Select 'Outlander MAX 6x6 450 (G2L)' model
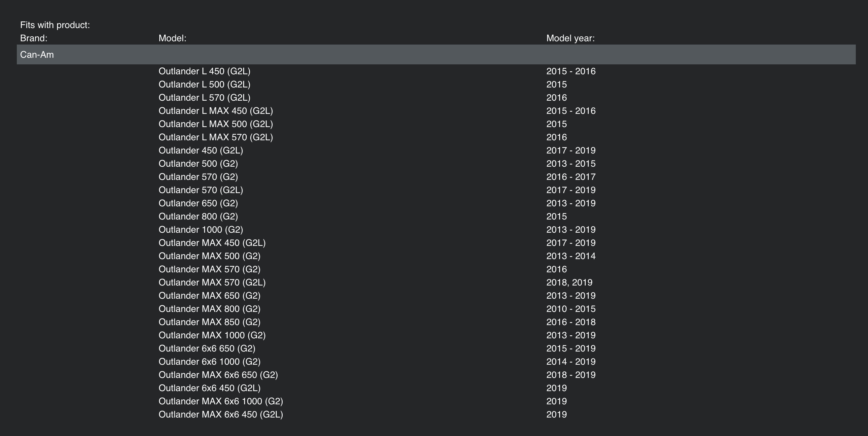868x436 pixels. 221,414
